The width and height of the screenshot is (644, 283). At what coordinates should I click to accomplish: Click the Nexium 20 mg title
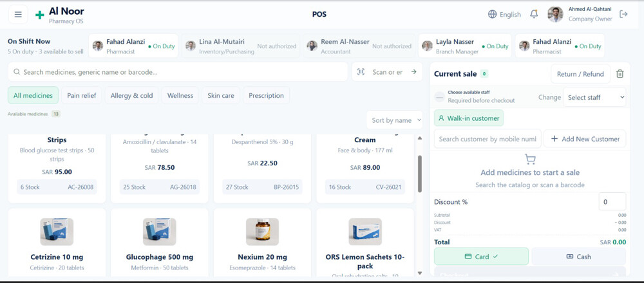262,257
